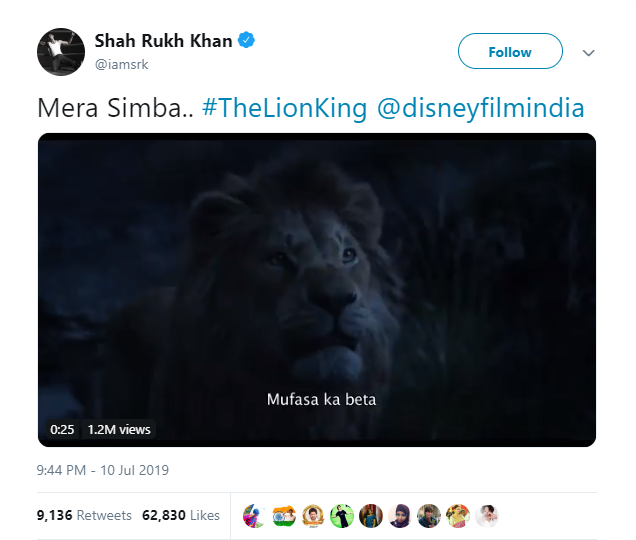Click the gold-framed liker avatar
Screen dimensions: 636x540
point(313,516)
